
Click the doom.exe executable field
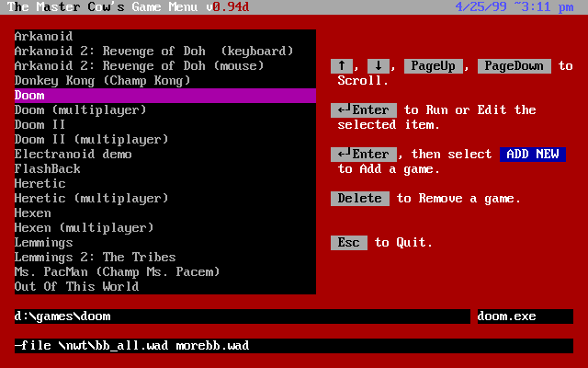[x=526, y=316]
